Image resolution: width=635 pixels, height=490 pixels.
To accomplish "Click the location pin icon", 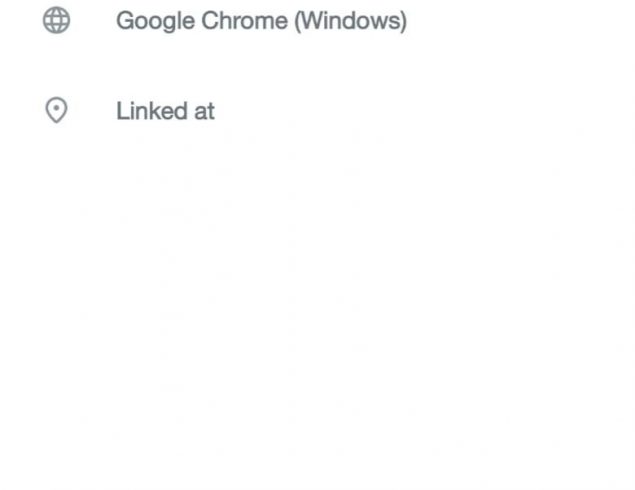I will click(56, 110).
